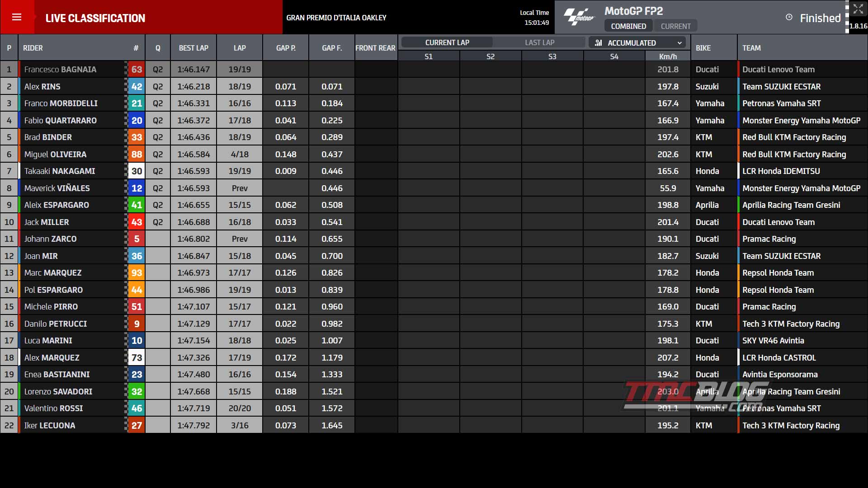This screenshot has height=488, width=868.
Task: Select rider Alex RINS
Action: [42, 87]
